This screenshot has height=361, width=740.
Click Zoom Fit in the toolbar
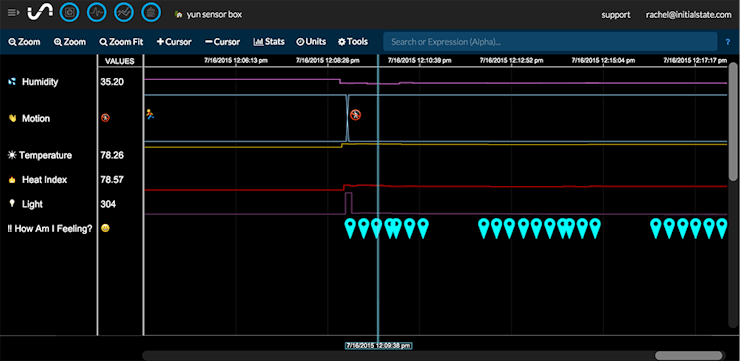click(x=121, y=42)
